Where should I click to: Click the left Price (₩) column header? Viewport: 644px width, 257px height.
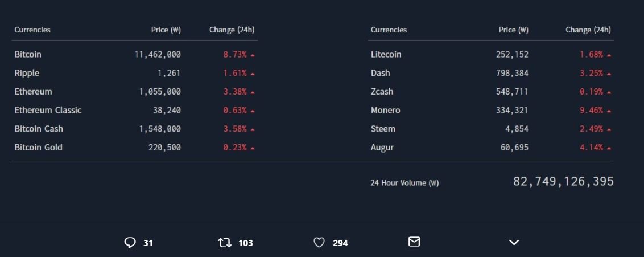166,30
